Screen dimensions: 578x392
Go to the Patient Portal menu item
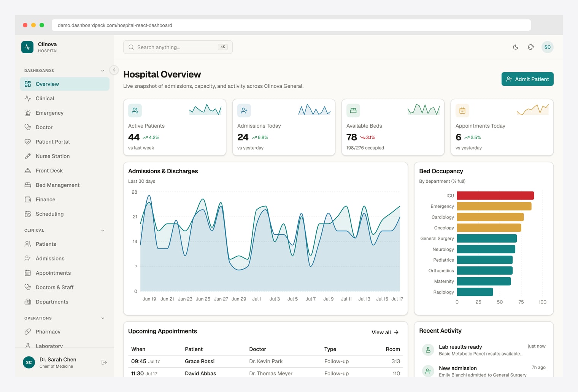point(65,142)
